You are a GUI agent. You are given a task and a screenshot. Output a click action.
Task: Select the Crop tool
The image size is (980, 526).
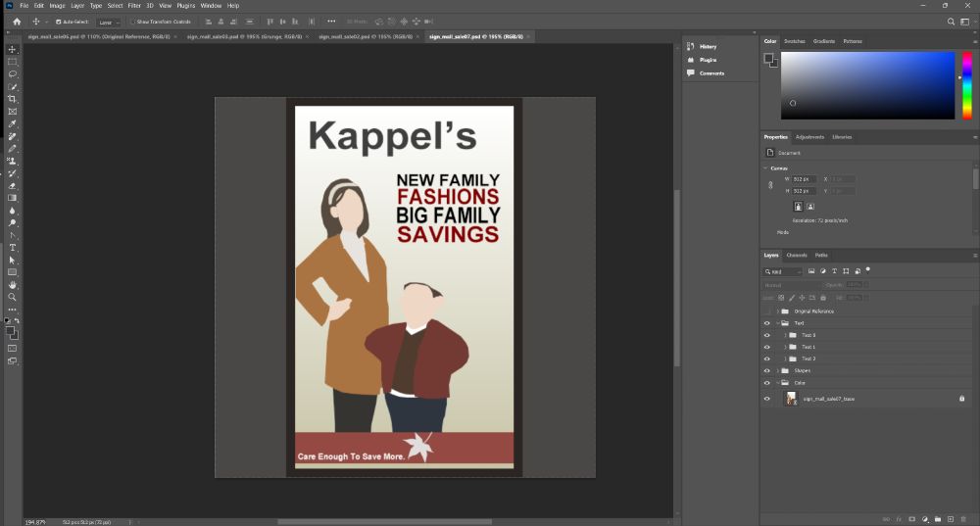click(x=12, y=99)
